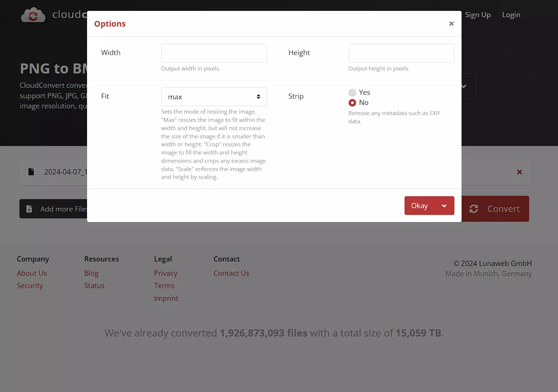Focus the Height input field

click(x=401, y=53)
